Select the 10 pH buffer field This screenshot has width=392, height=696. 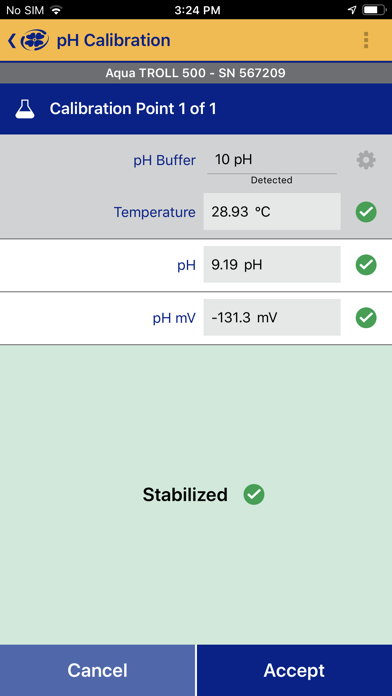point(272,160)
